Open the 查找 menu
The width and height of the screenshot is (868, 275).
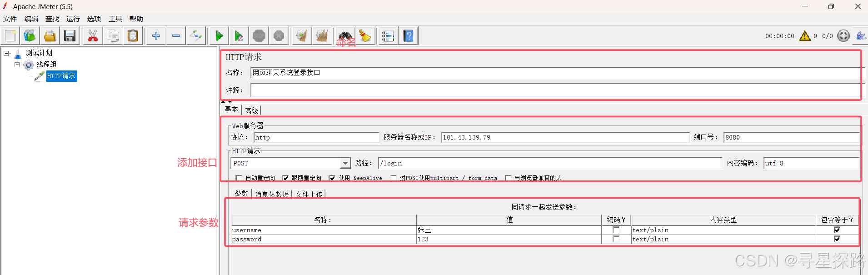pyautogui.click(x=52, y=19)
